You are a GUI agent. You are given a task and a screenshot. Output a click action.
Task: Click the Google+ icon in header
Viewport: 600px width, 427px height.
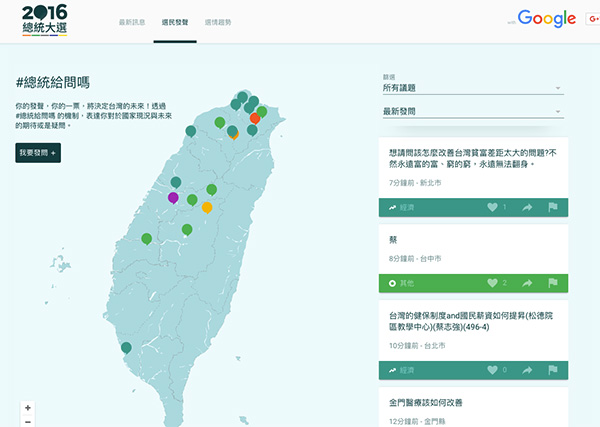pyautogui.click(x=592, y=19)
